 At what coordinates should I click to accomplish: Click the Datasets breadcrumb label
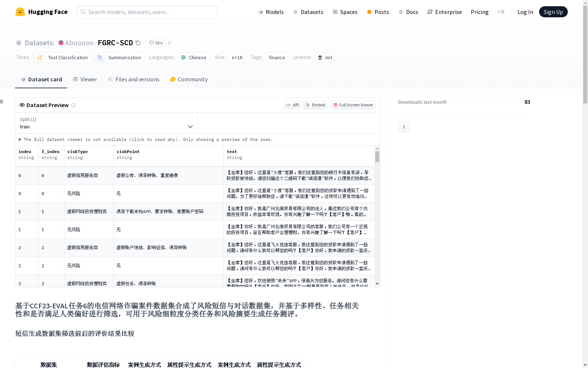tap(40, 43)
